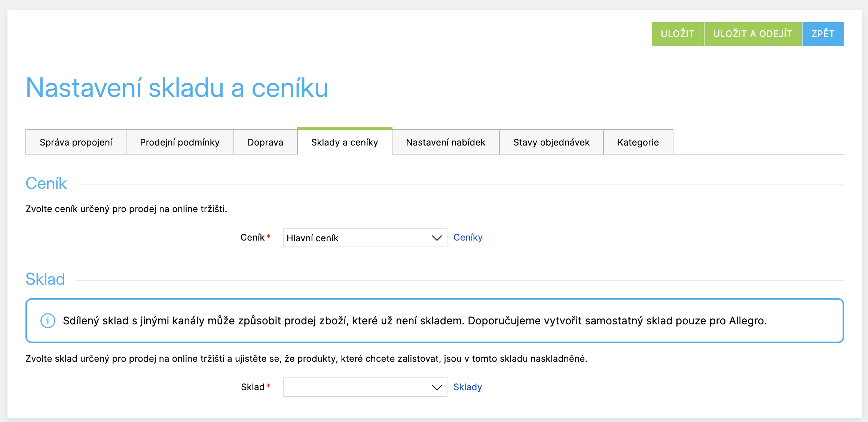Open Nastavení nabídek tab
The image size is (868, 422).
coord(445,142)
